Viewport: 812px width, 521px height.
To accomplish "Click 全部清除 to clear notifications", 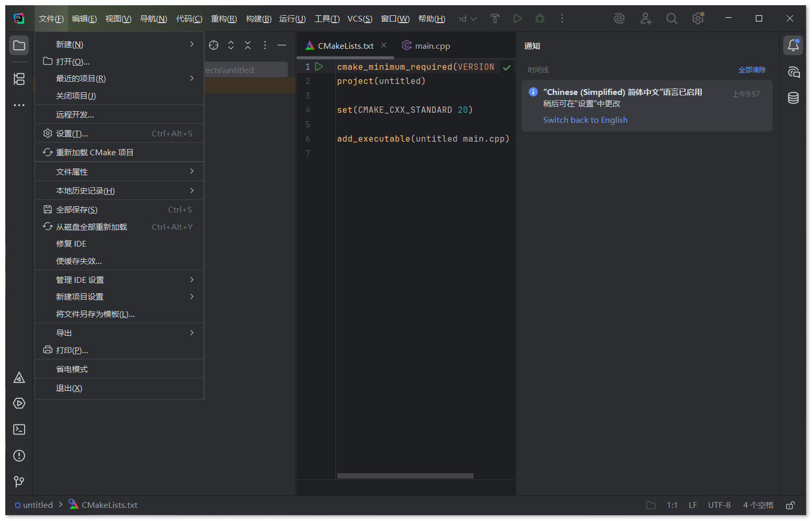I will (x=752, y=70).
